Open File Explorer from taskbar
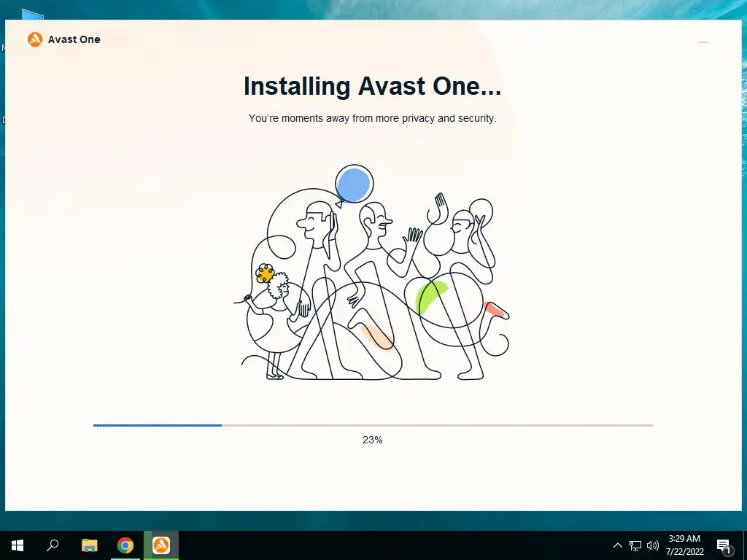747x560 pixels. pyautogui.click(x=89, y=545)
